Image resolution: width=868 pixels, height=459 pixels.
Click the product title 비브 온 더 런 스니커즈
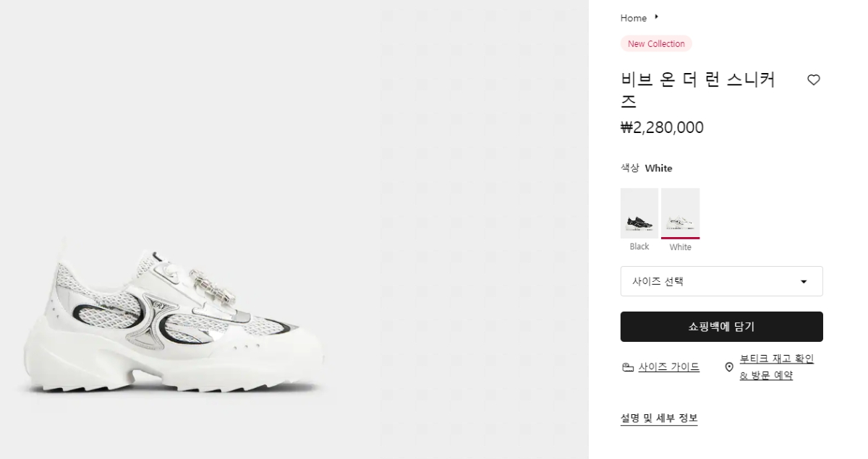coord(698,90)
